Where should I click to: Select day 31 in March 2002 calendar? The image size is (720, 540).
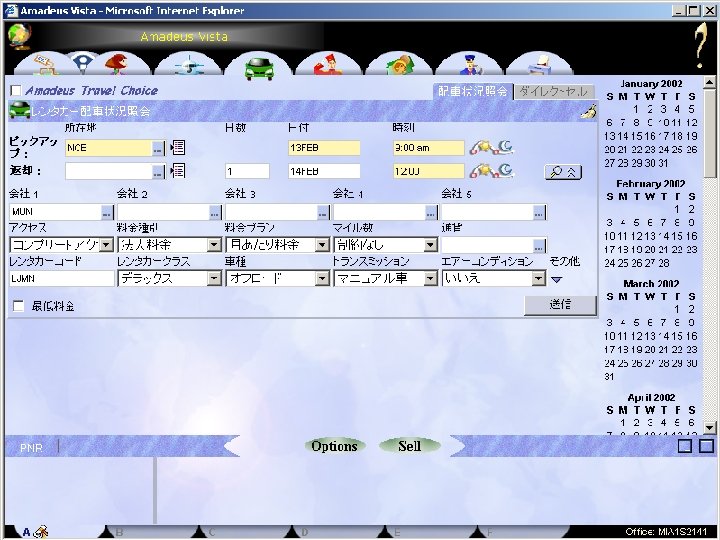coord(609,377)
